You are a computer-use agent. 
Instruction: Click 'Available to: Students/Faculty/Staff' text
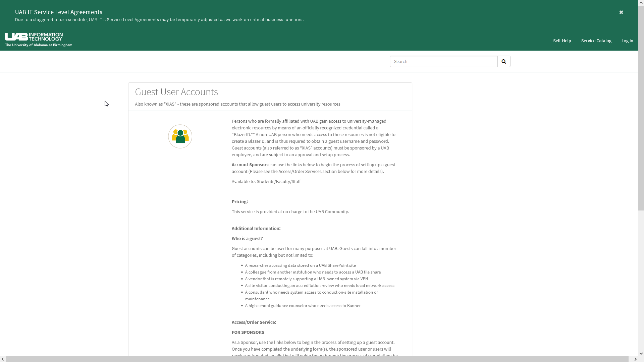[266, 181]
